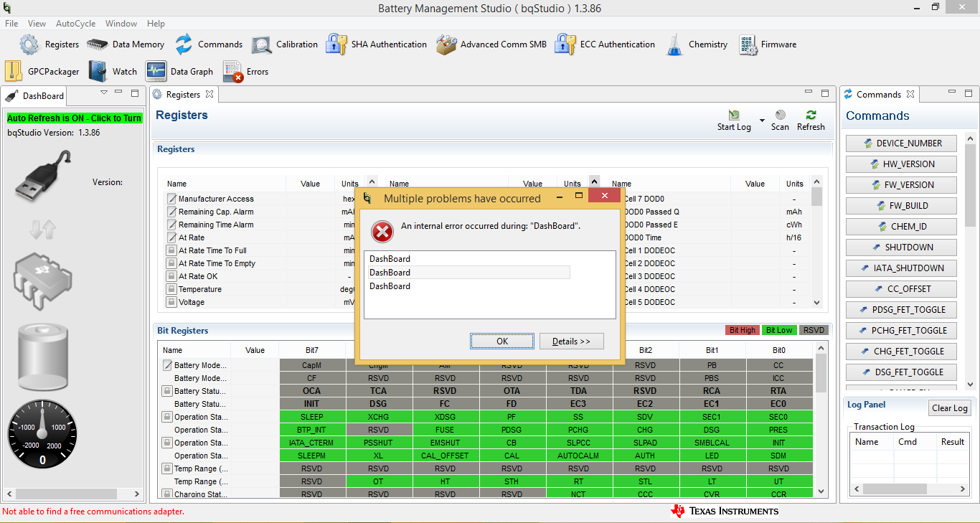Click the RSVD gray legend swatch
The image size is (980, 523).
[x=814, y=330]
